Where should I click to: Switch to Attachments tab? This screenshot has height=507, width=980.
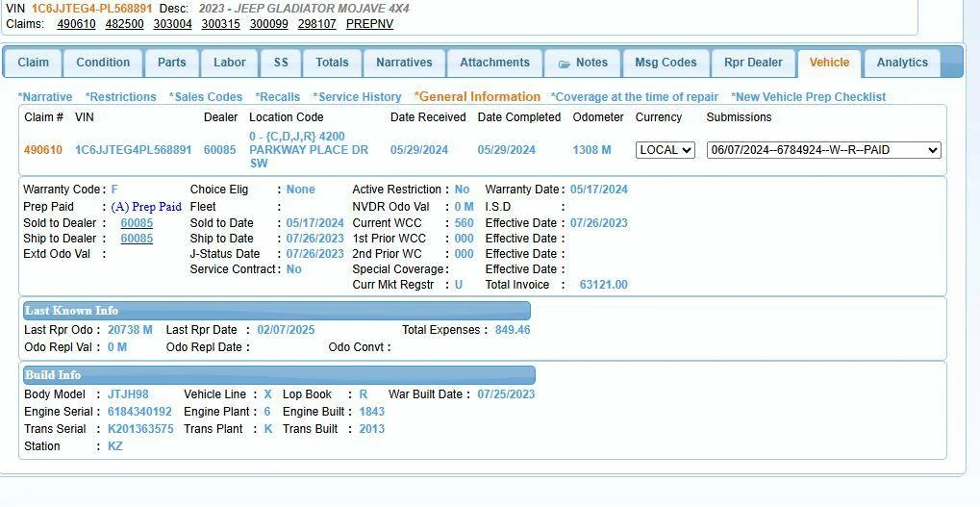point(495,63)
